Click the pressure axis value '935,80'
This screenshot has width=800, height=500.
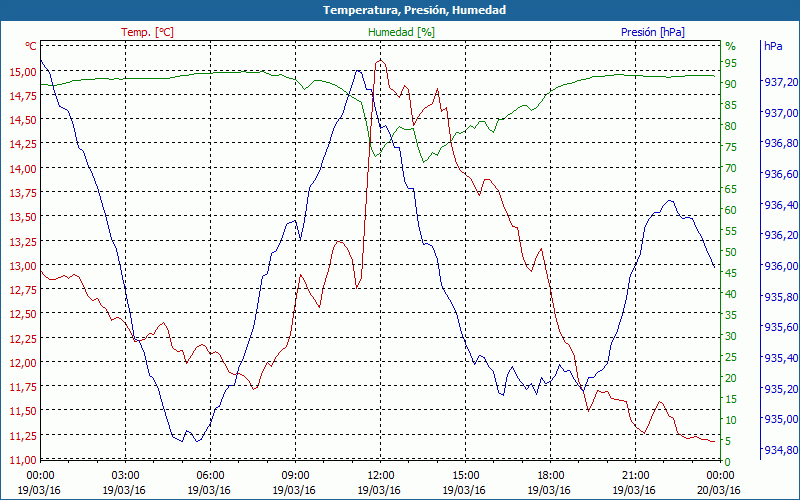click(781, 296)
